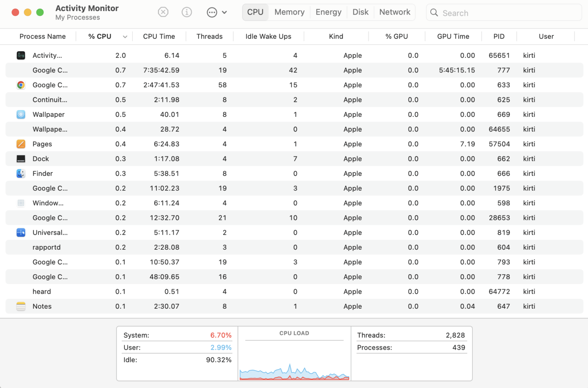The width and height of the screenshot is (588, 388).
Task: Click GPU Time value 5:45:15.15
Action: 457,70
